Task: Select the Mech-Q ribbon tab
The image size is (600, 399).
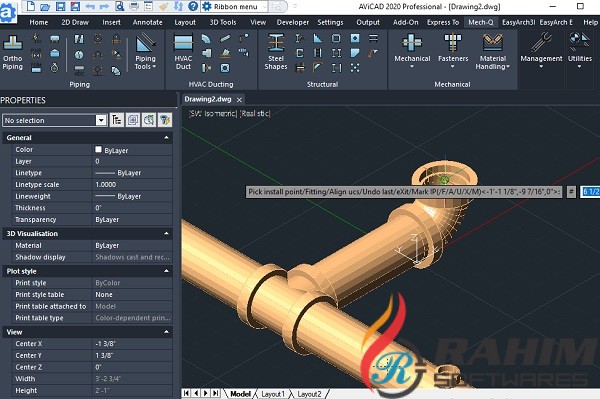Action: click(481, 22)
